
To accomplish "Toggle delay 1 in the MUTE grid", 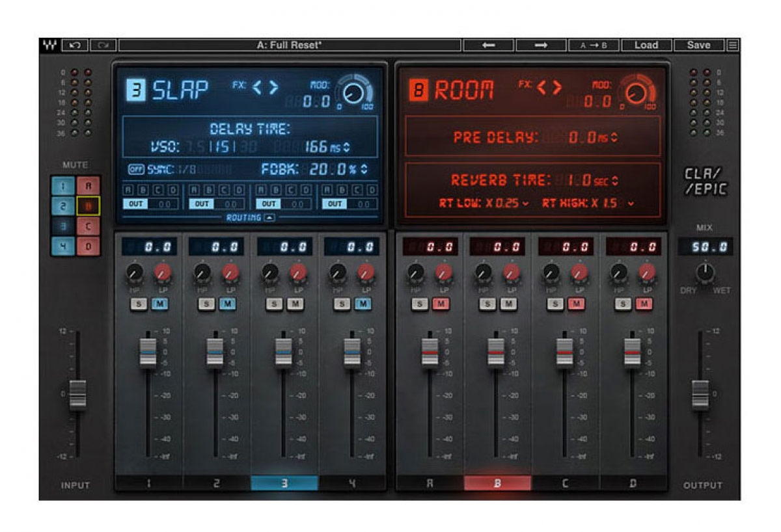I will click(64, 187).
